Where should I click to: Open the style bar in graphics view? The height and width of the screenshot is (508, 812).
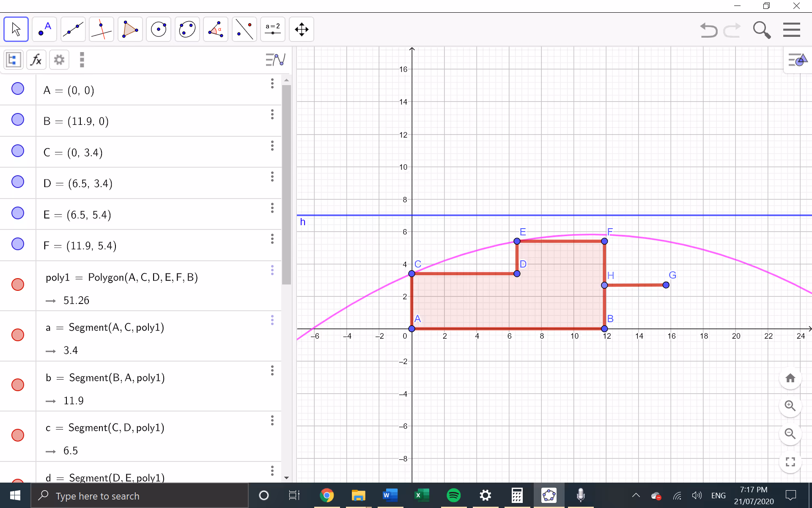coord(798,60)
